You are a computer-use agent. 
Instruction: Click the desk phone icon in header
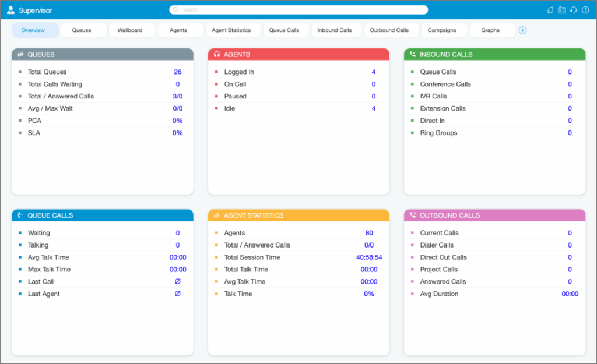click(x=561, y=10)
